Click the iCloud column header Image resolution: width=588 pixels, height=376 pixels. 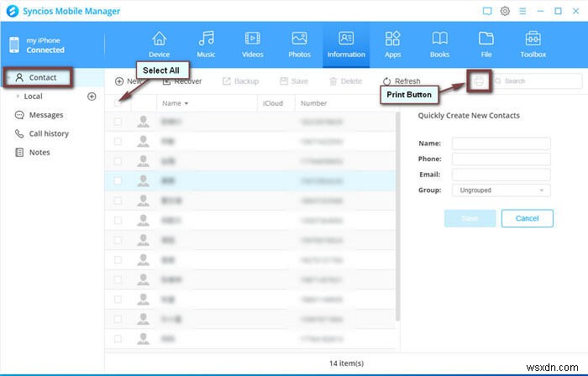pos(273,103)
